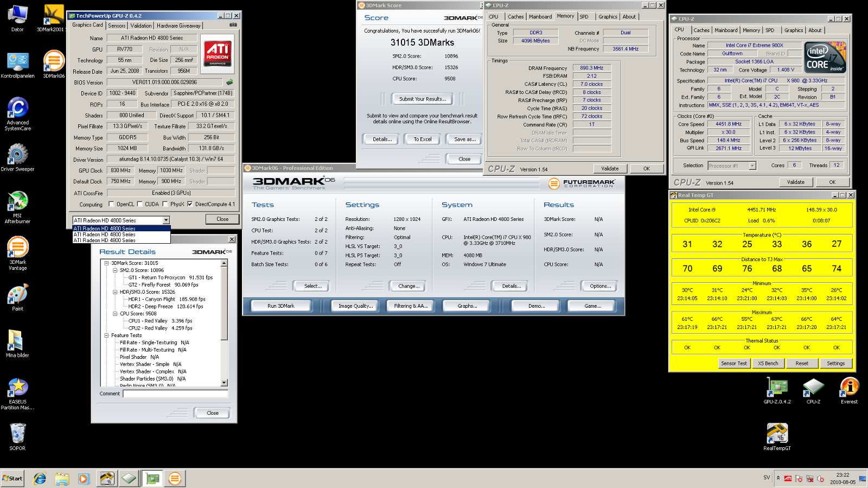
Task: Open Windows Explorer from the taskbar
Action: [62, 478]
